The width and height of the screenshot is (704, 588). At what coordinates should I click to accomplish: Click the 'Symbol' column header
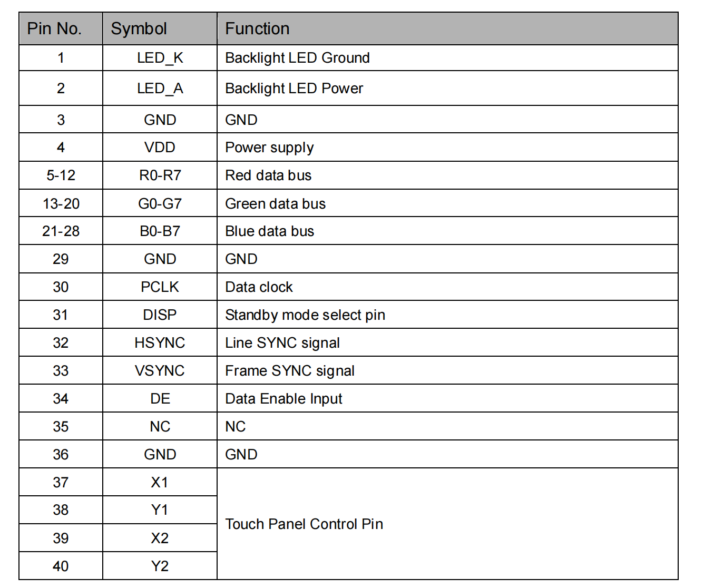point(139,28)
